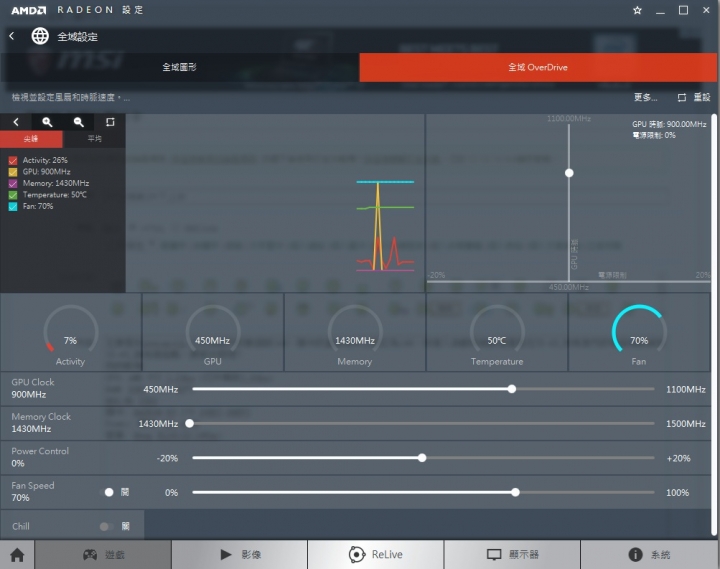Click the Activity 7% gauge
Image resolution: width=720 pixels, height=569 pixels.
point(70,332)
